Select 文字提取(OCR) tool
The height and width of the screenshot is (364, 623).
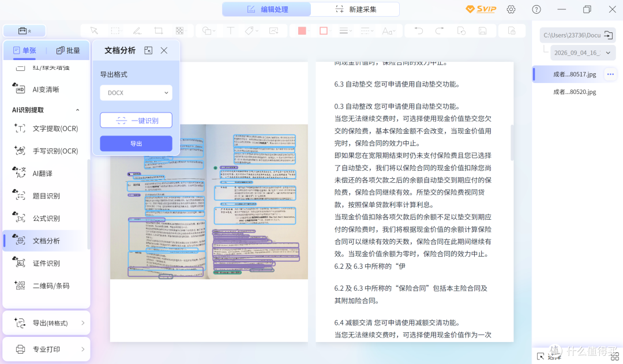pos(46,129)
